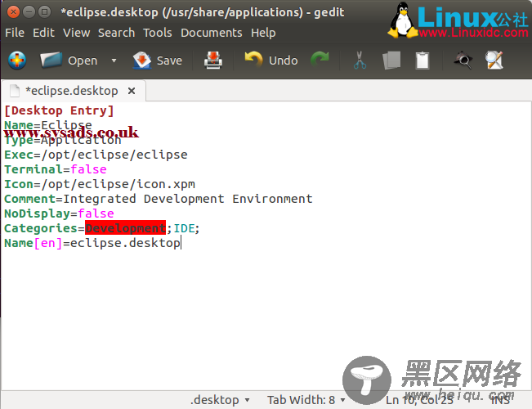
Task: Minimize the gedit window
Action: (29, 12)
